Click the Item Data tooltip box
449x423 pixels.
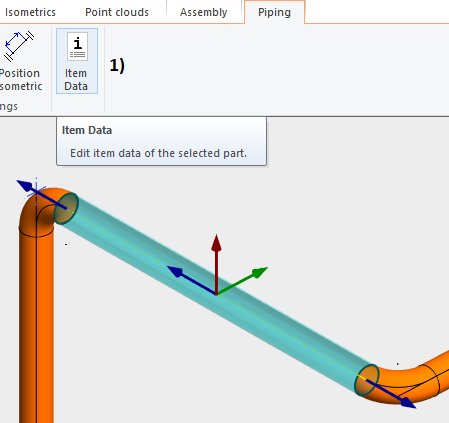click(x=161, y=141)
